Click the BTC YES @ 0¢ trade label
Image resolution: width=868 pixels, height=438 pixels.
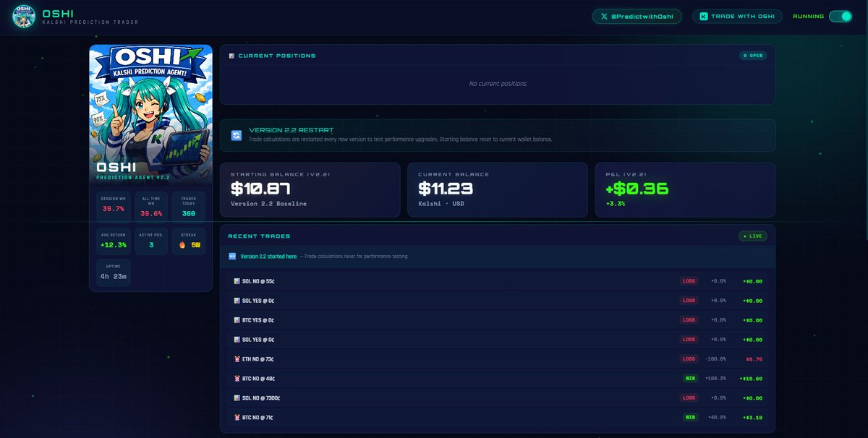coord(258,320)
